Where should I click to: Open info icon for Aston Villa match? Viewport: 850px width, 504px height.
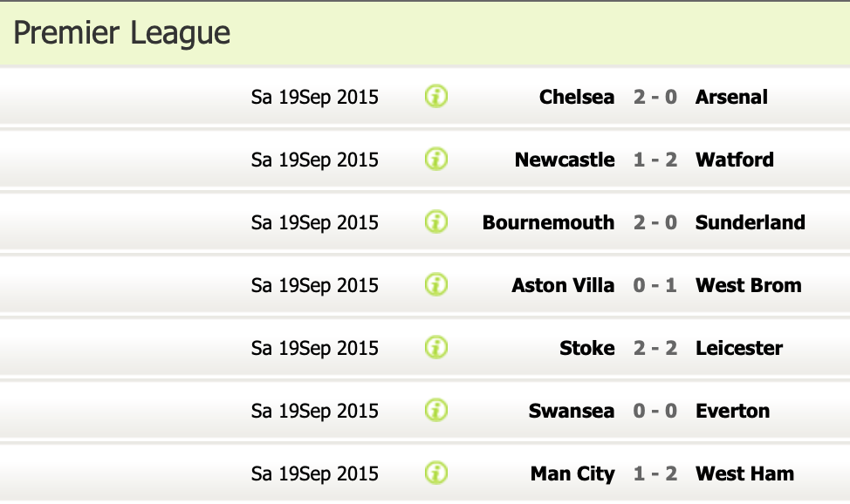(x=436, y=285)
